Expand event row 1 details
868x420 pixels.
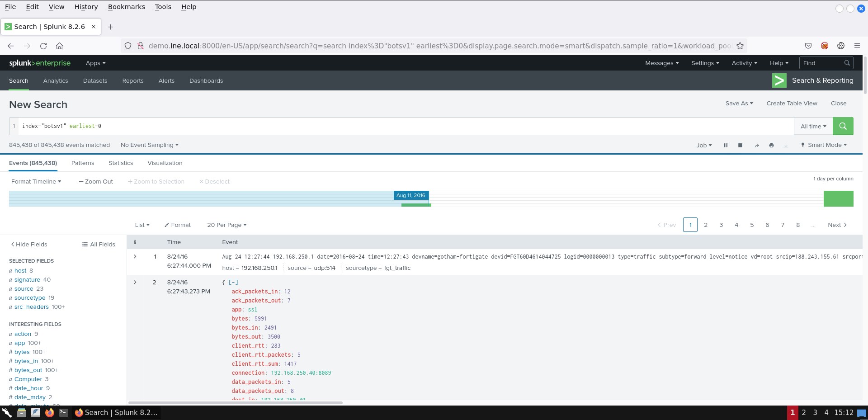pyautogui.click(x=135, y=256)
